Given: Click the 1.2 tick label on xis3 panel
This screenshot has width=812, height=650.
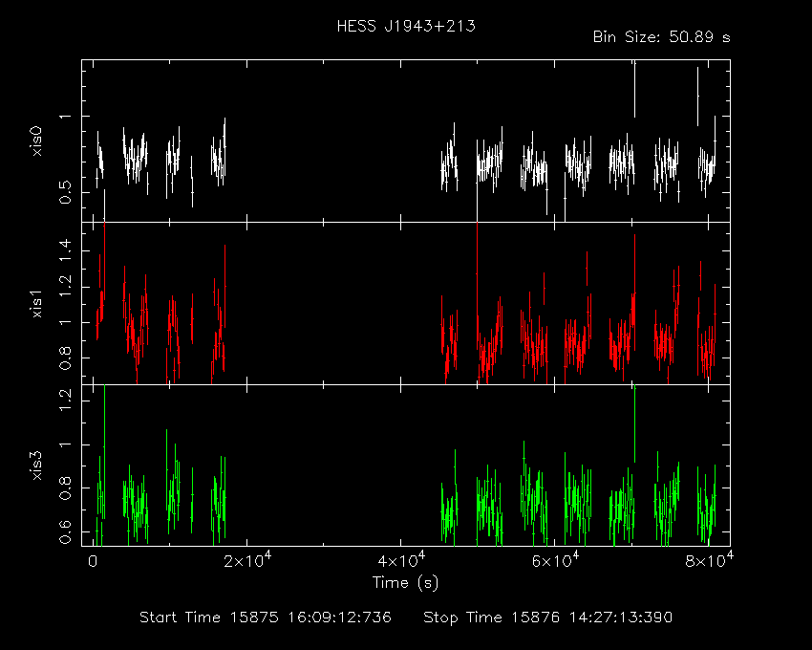Looking at the screenshot, I should click(65, 401).
